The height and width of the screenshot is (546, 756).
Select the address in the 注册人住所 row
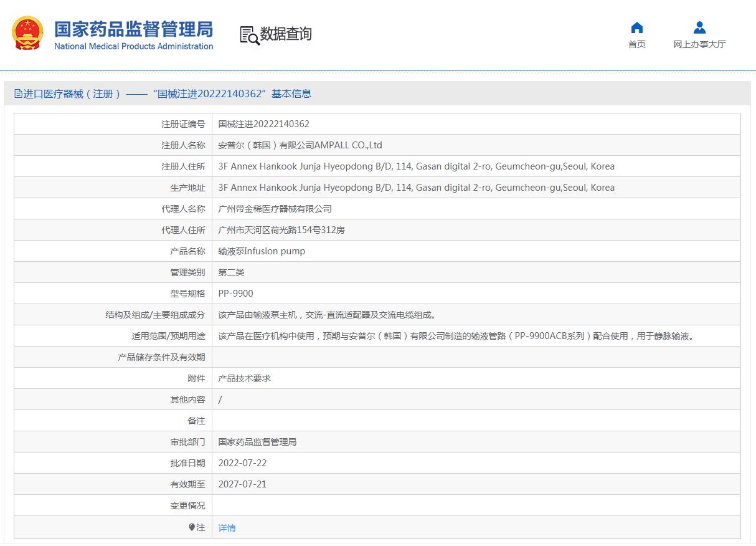(416, 166)
